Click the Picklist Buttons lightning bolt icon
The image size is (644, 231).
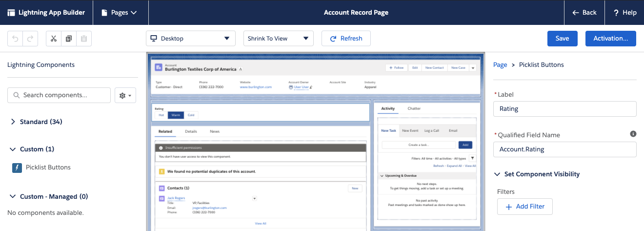pos(17,168)
